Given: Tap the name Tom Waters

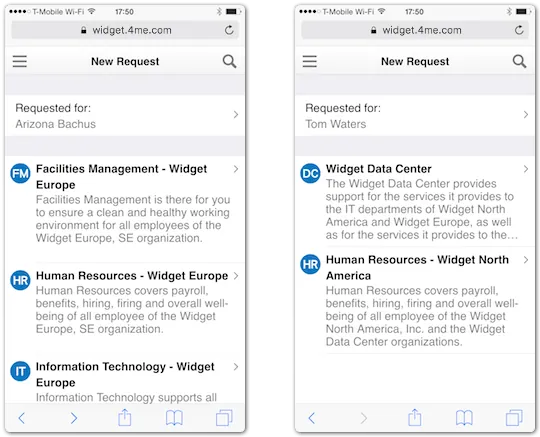Looking at the screenshot, I should [336, 124].
